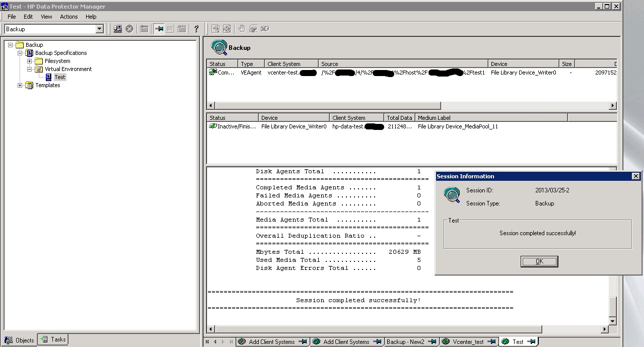Expand the Templates node
The height and width of the screenshot is (347, 644).
(20, 85)
